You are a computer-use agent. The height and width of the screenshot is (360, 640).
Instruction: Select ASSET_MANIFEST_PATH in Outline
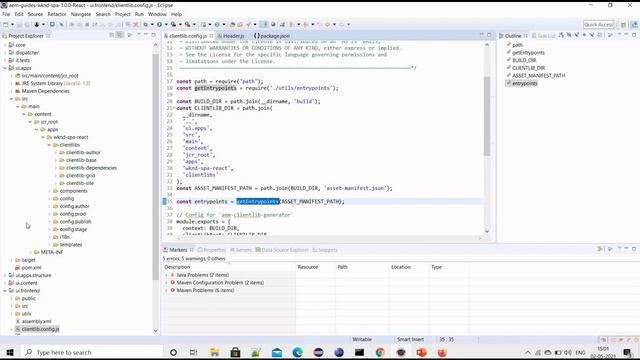tap(538, 76)
